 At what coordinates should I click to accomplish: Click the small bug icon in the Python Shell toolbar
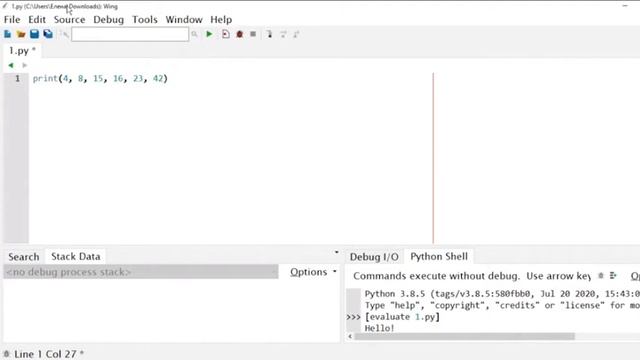(x=600, y=276)
